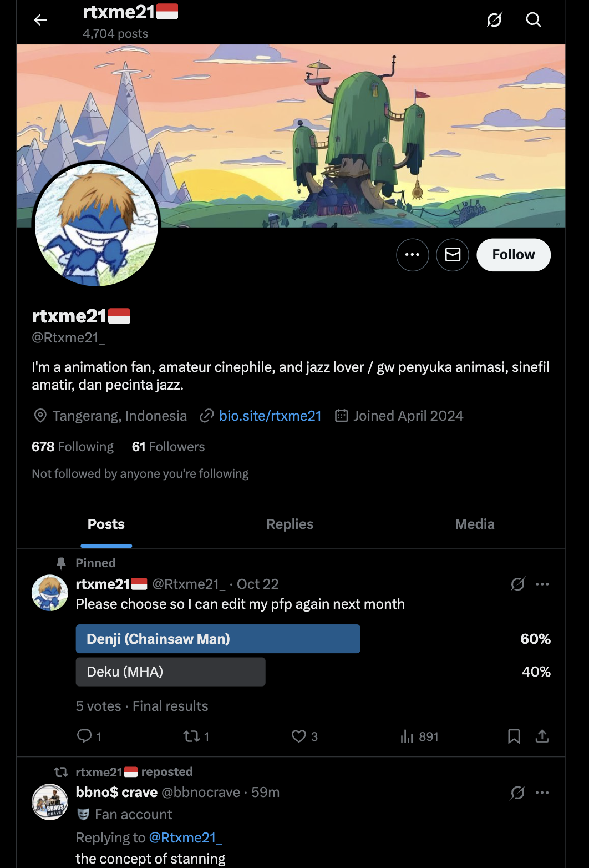589x868 pixels.
Task: Click the Denji (Chainsaw Man) poll bar
Action: (x=218, y=639)
